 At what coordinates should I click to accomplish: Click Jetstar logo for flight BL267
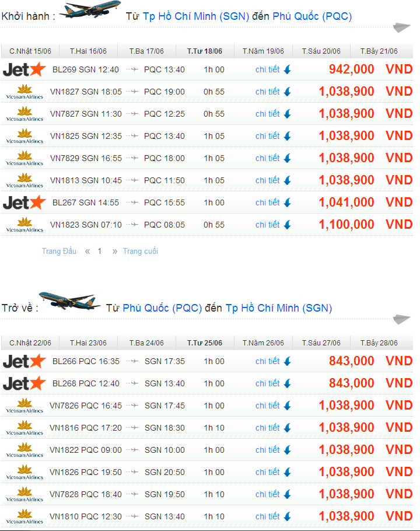(24, 202)
